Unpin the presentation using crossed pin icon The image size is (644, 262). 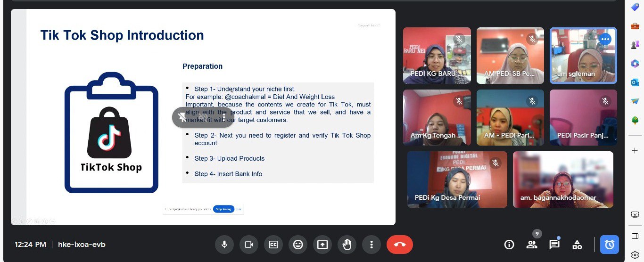pyautogui.click(x=182, y=117)
